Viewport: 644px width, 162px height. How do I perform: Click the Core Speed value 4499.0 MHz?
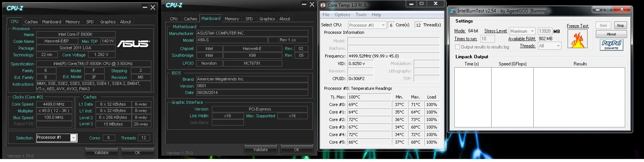click(x=54, y=104)
